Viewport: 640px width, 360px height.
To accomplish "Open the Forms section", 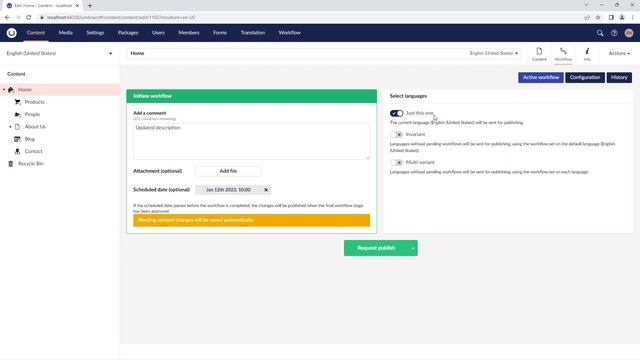I will pyautogui.click(x=220, y=33).
